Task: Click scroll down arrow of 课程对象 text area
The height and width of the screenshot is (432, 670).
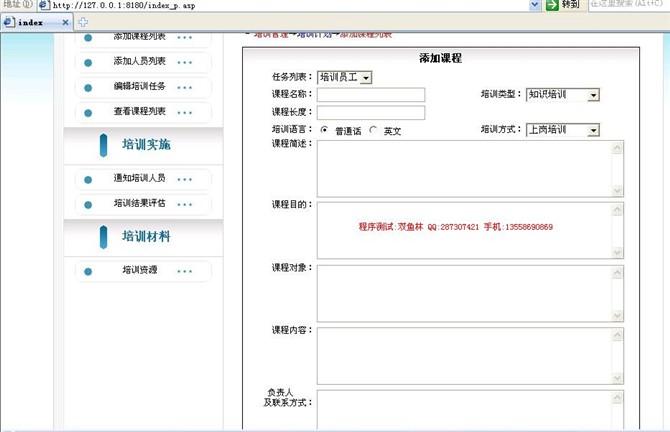Action: pyautogui.click(x=617, y=315)
